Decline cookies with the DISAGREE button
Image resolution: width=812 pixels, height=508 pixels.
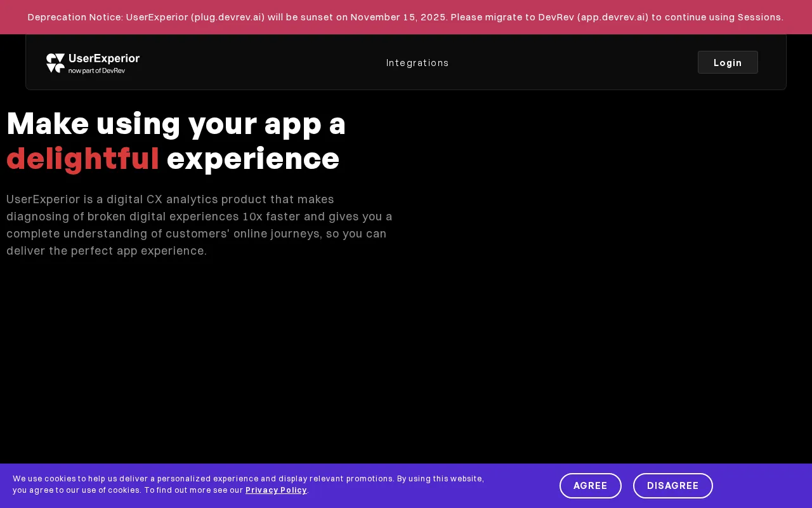(x=673, y=486)
